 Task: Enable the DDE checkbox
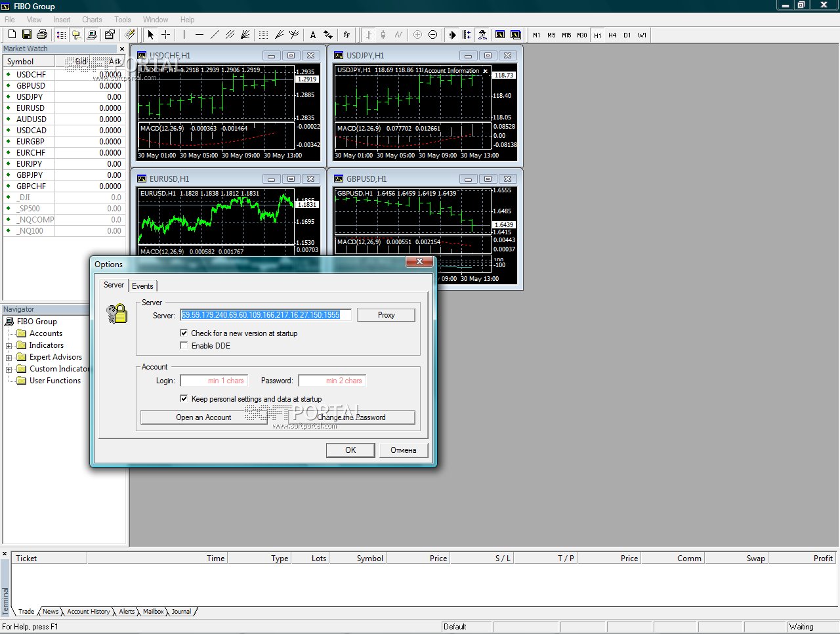pyautogui.click(x=184, y=346)
